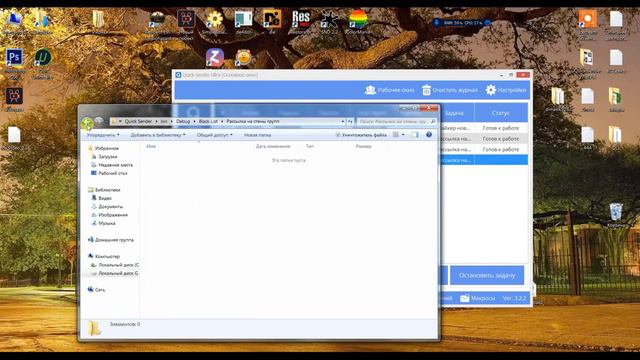640x360 pixels.
Task: Toggle the preview pane icon in Explorer
Action: coord(415,135)
